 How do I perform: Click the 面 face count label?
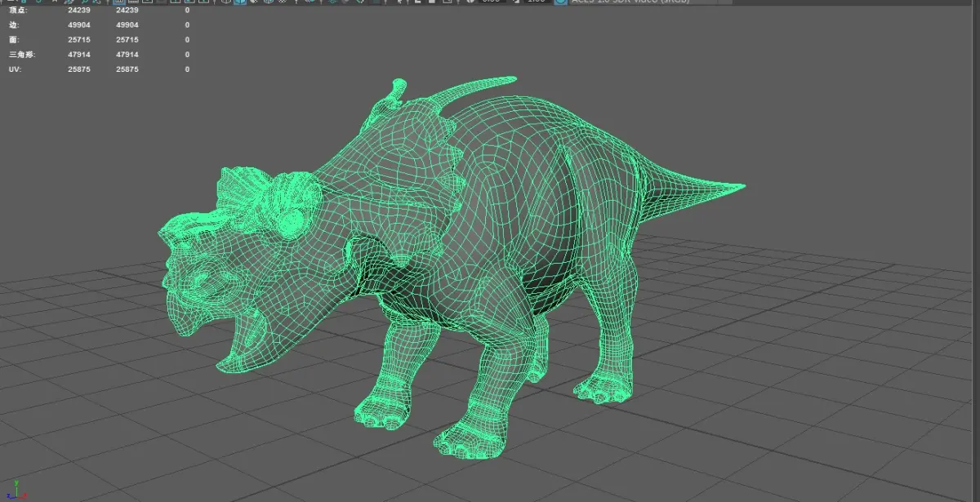[14, 40]
